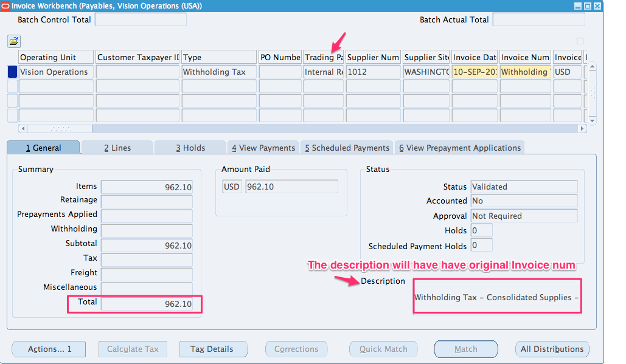Click the Retainage field
This screenshot has width=626, height=364.
[147, 201]
